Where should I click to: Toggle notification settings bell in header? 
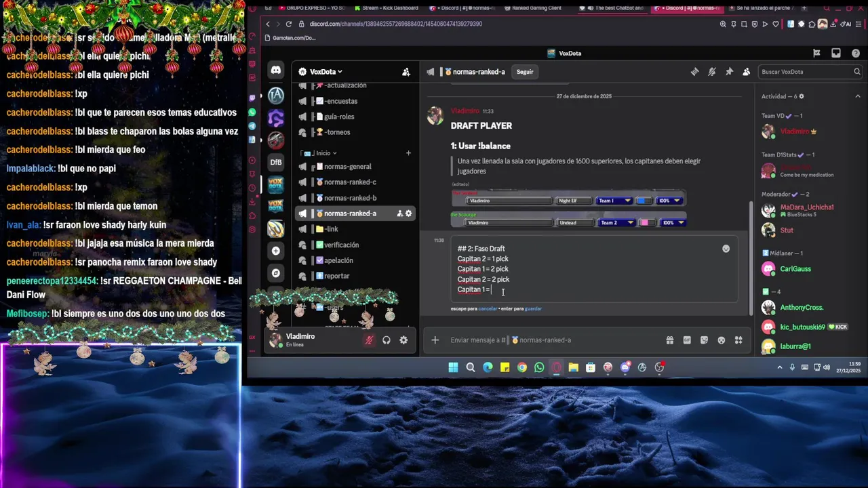711,72
